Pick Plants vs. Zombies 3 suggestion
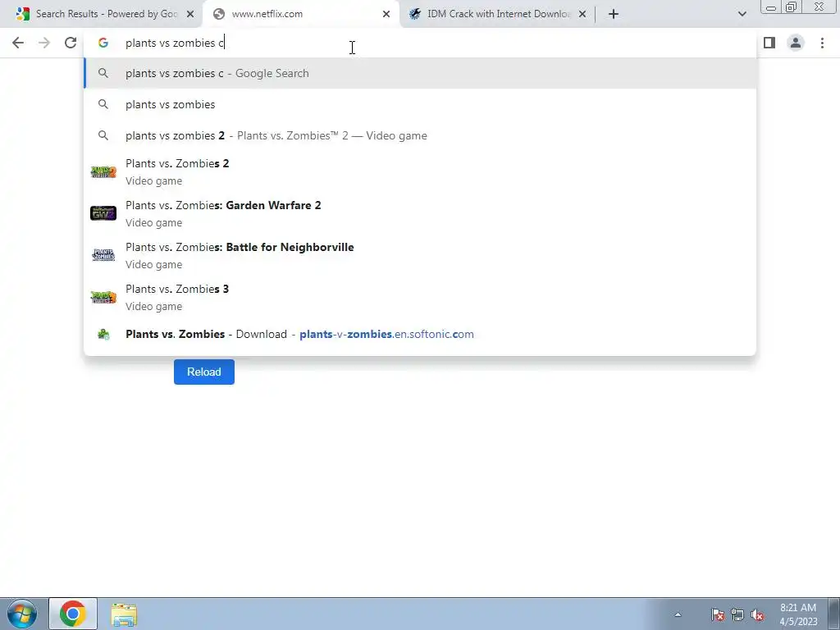The width and height of the screenshot is (840, 630). pos(420,297)
